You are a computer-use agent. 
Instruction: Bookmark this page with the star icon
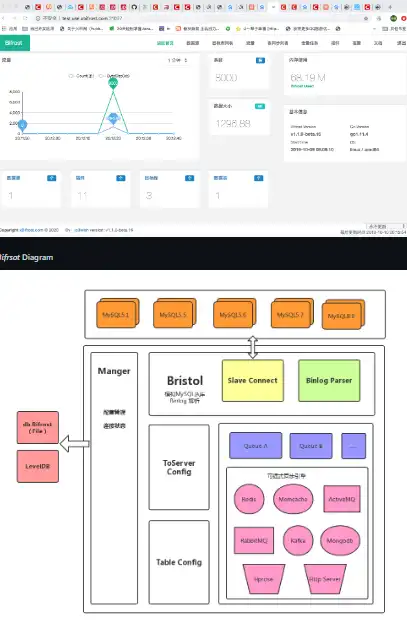tap(366, 18)
